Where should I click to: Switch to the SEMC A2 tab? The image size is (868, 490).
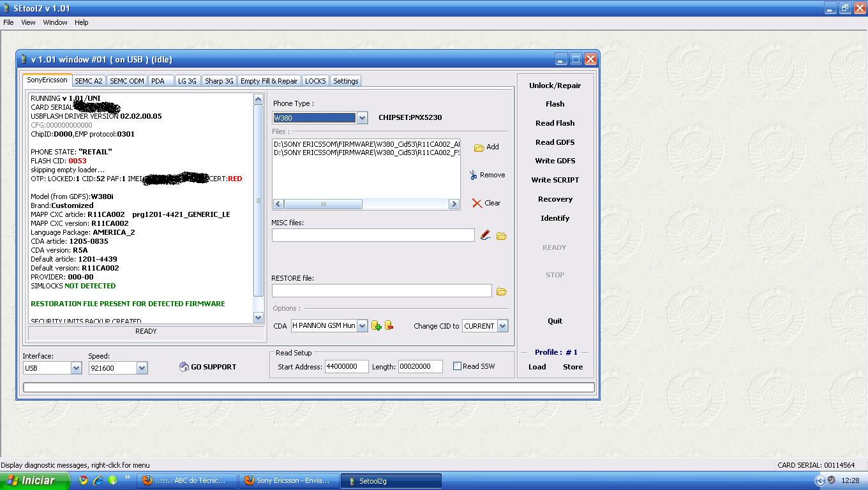coord(88,81)
